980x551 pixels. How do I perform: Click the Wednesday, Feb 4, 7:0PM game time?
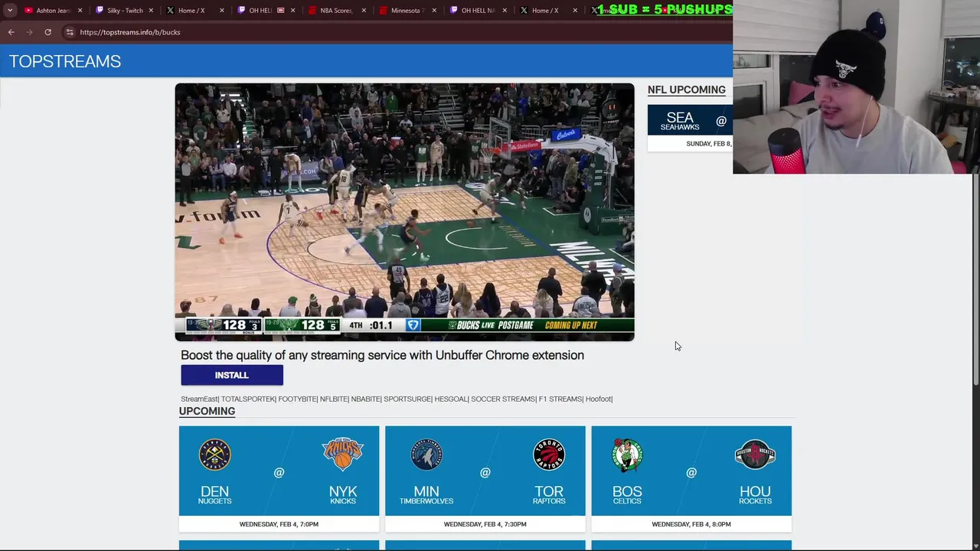279,524
